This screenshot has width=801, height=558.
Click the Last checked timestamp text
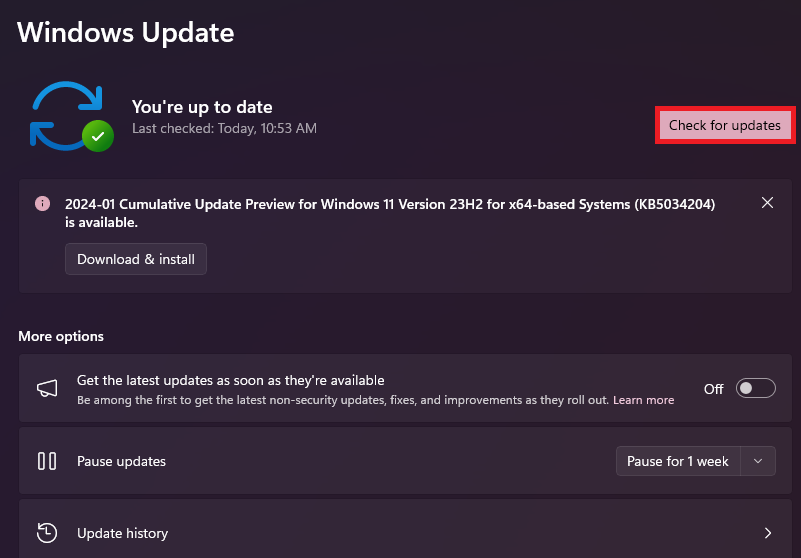pyautogui.click(x=224, y=128)
